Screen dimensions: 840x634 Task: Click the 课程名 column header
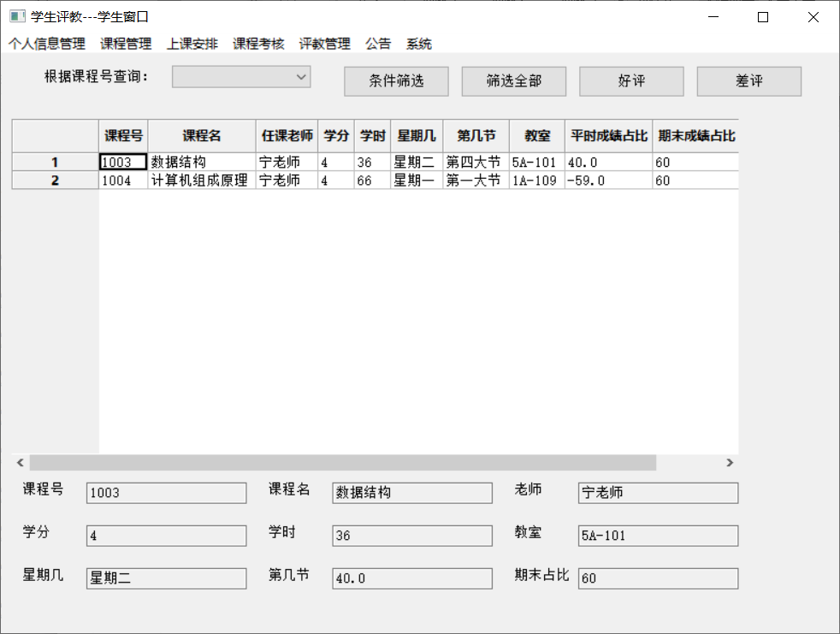pos(202,136)
